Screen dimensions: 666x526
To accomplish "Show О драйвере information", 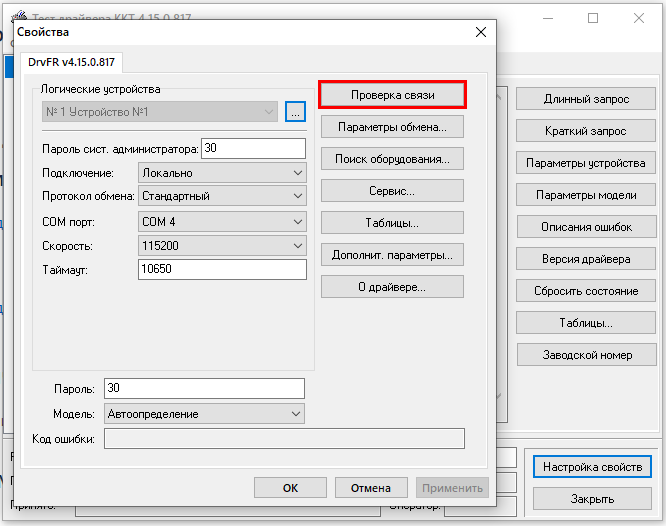I will click(392, 287).
